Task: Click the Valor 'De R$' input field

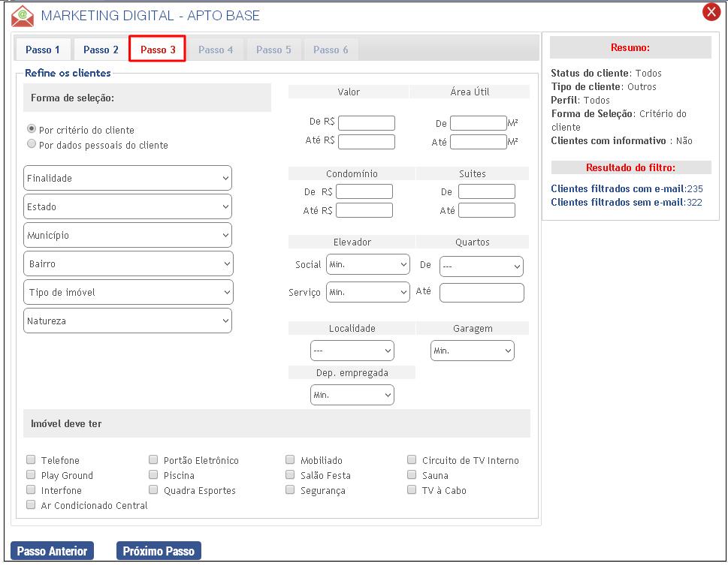Action: coord(367,123)
